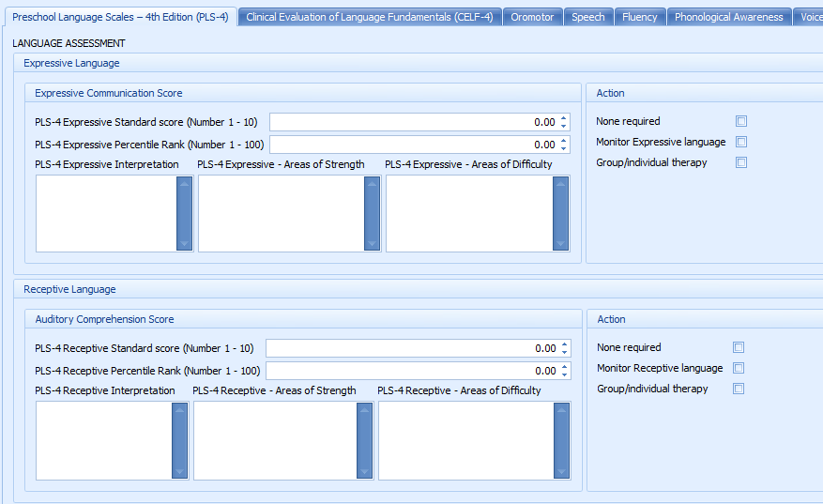Decrease Receptive Standard score with down arrow
823x504 pixels.
tap(565, 352)
